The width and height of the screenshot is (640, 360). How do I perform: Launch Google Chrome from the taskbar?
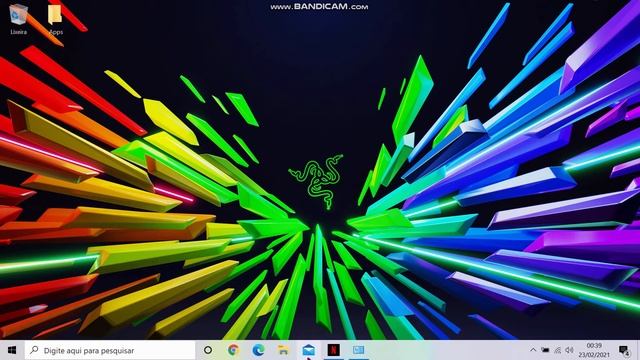[233, 350]
